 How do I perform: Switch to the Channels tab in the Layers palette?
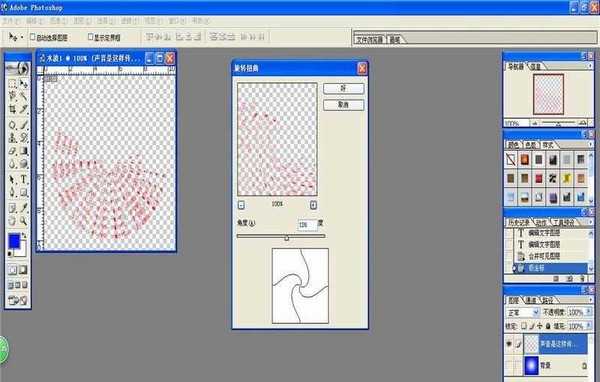tap(531, 300)
